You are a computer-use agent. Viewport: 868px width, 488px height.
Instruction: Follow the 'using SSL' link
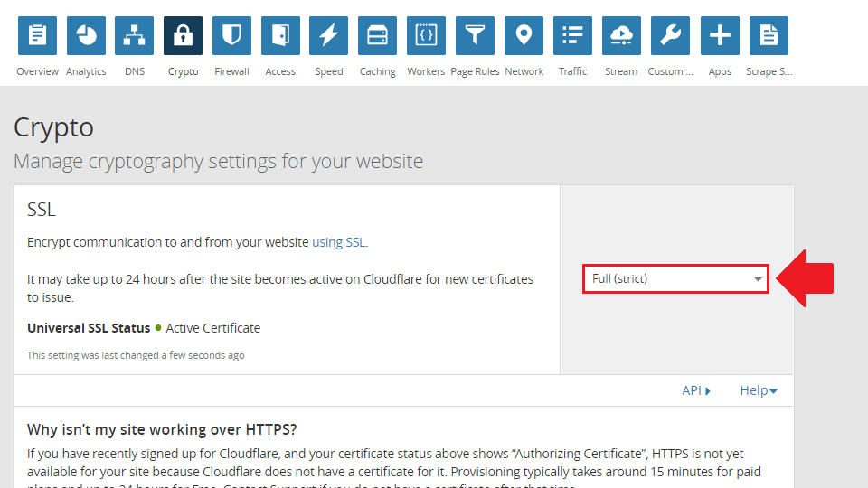(x=339, y=242)
